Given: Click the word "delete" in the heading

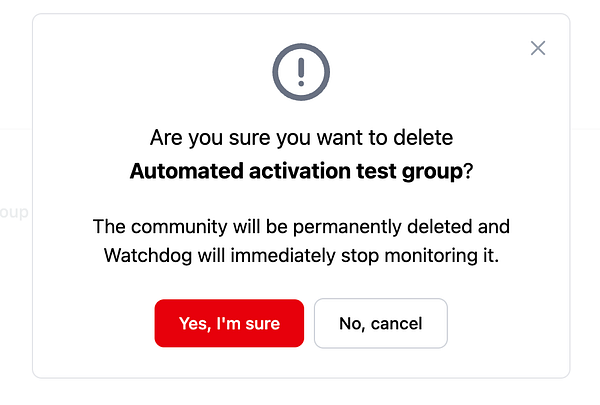Looking at the screenshot, I should [425, 138].
